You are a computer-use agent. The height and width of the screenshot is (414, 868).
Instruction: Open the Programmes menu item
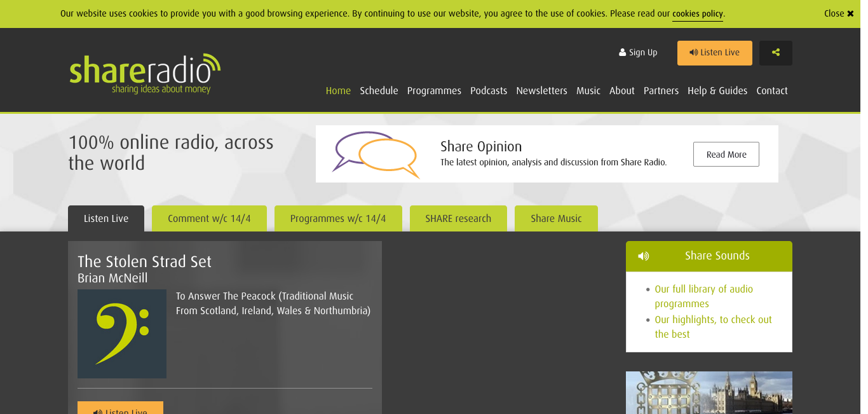click(434, 91)
